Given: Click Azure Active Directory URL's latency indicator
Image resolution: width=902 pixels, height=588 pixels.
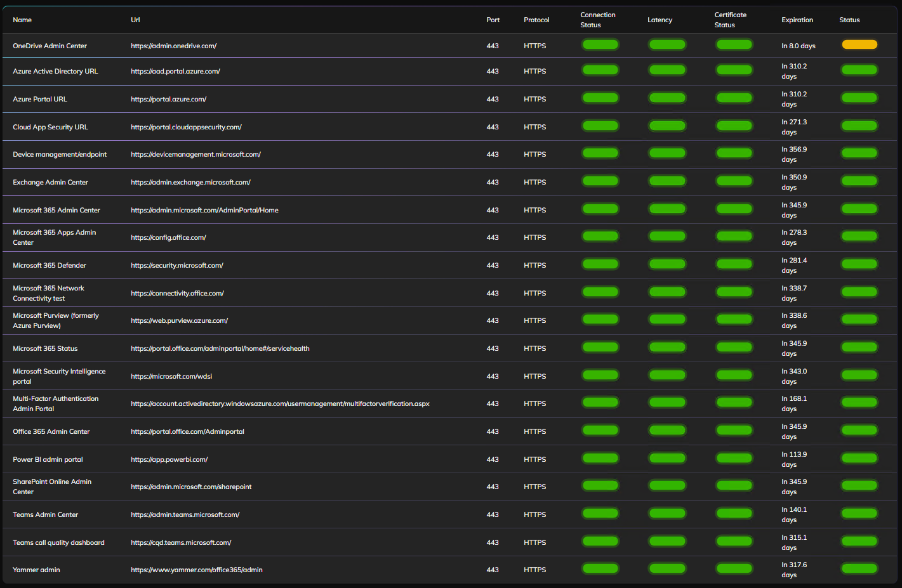Looking at the screenshot, I should [667, 70].
